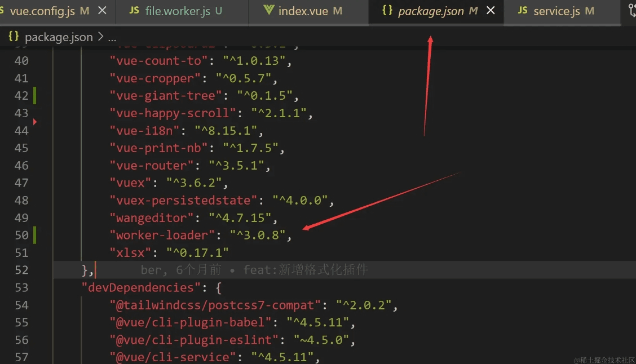The height and width of the screenshot is (364, 636).
Task: Click line number 57
Action: [21, 357]
